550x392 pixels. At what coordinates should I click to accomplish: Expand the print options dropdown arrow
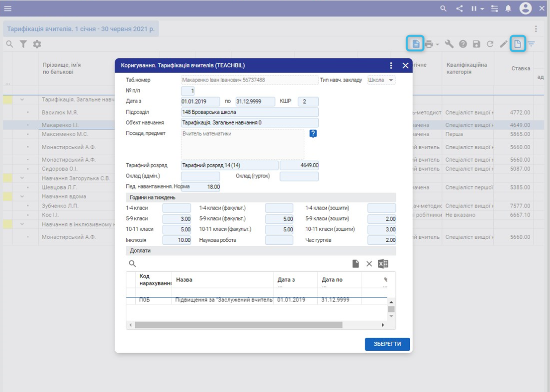(438, 44)
